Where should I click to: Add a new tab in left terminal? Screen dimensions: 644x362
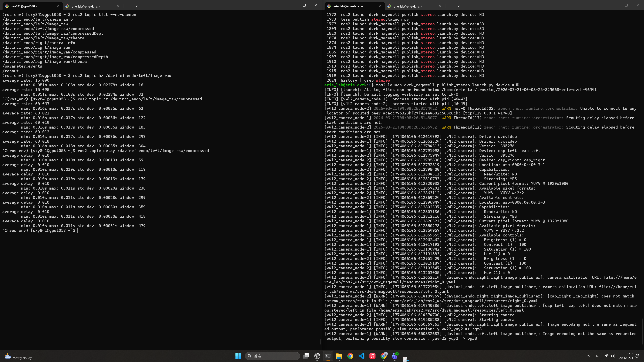click(129, 6)
